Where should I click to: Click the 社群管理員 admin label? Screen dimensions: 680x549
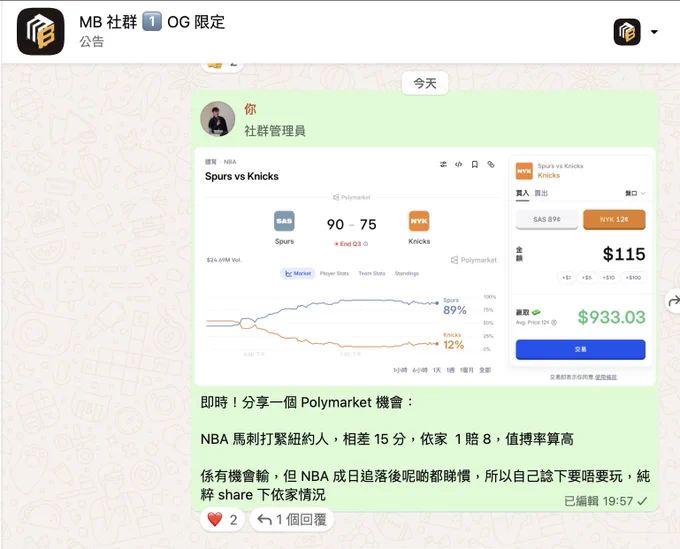tap(275, 131)
